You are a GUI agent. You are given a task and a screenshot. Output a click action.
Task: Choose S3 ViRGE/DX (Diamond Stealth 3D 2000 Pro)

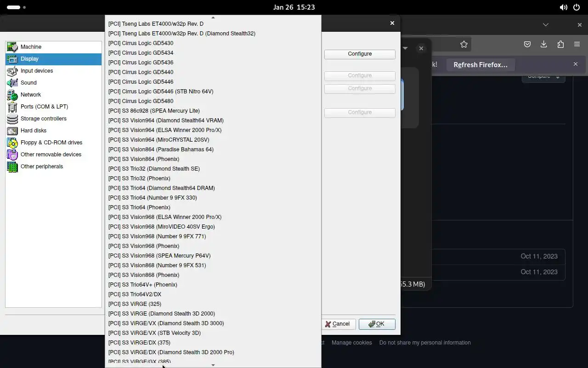click(x=213, y=352)
